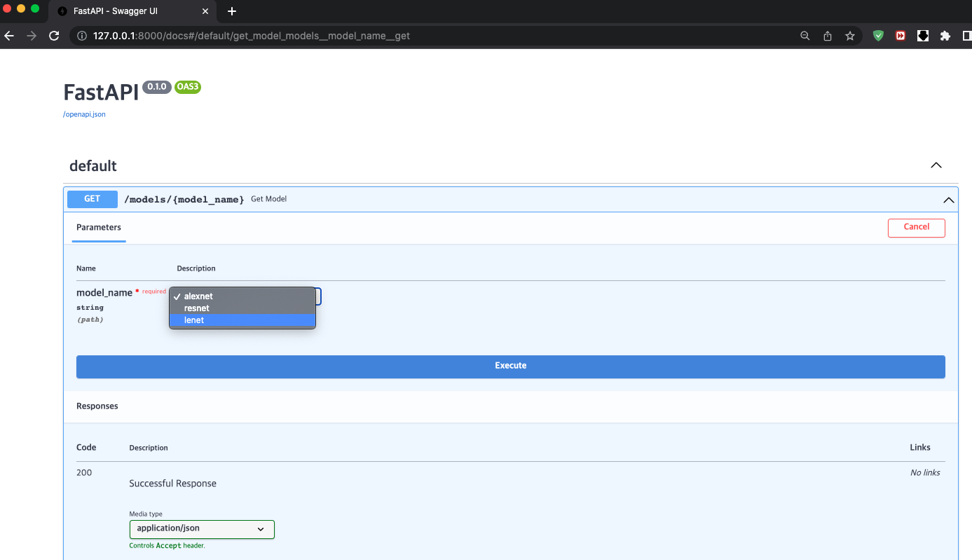Click the OAS3 badge
The width and height of the screenshot is (972, 560).
click(x=188, y=87)
